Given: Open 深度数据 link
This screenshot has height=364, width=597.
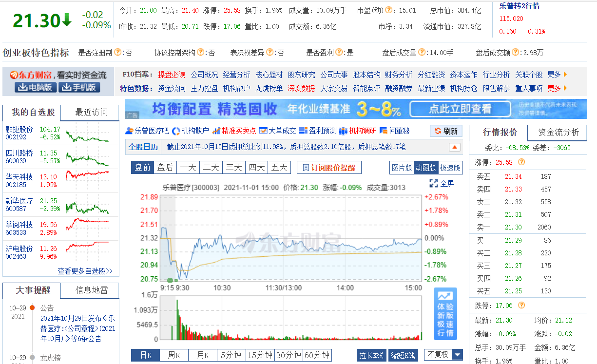Looking at the screenshot, I should point(301,88).
